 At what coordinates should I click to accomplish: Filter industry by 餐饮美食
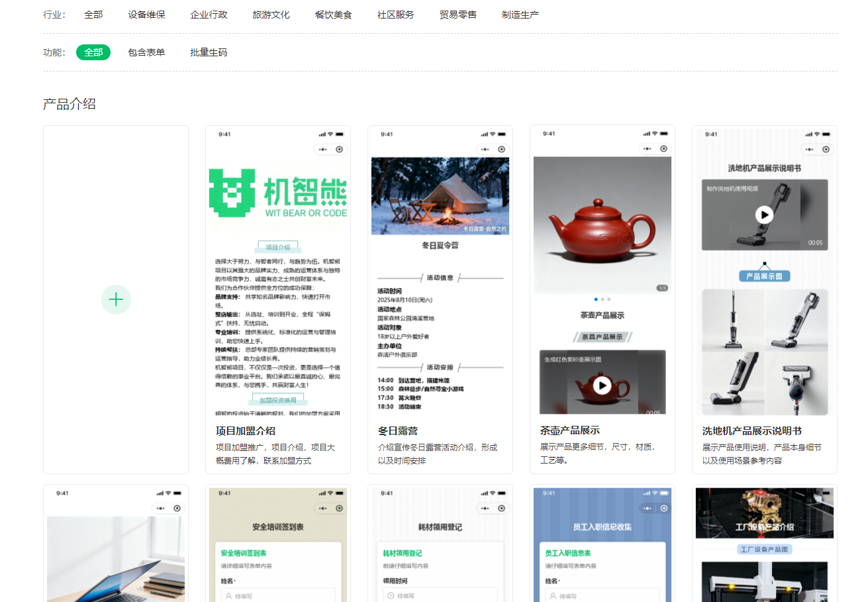[x=333, y=15]
